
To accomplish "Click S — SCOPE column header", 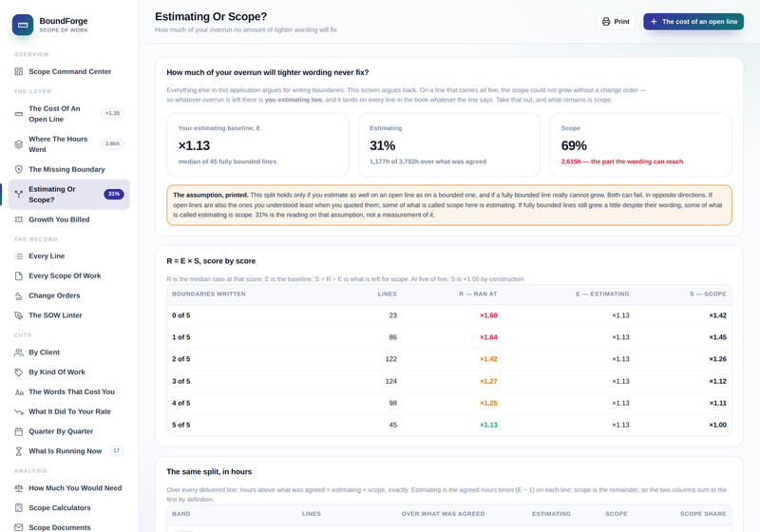I will (708, 294).
